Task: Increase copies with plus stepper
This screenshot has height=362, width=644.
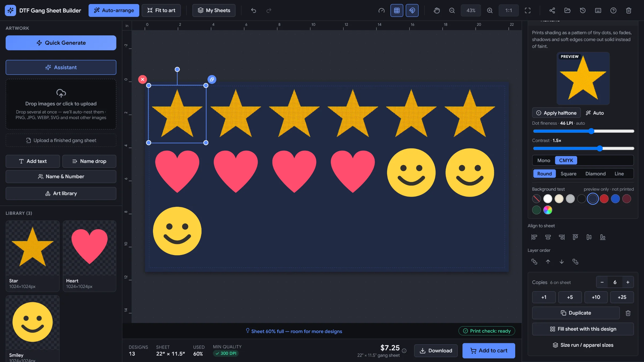Action: point(628,282)
